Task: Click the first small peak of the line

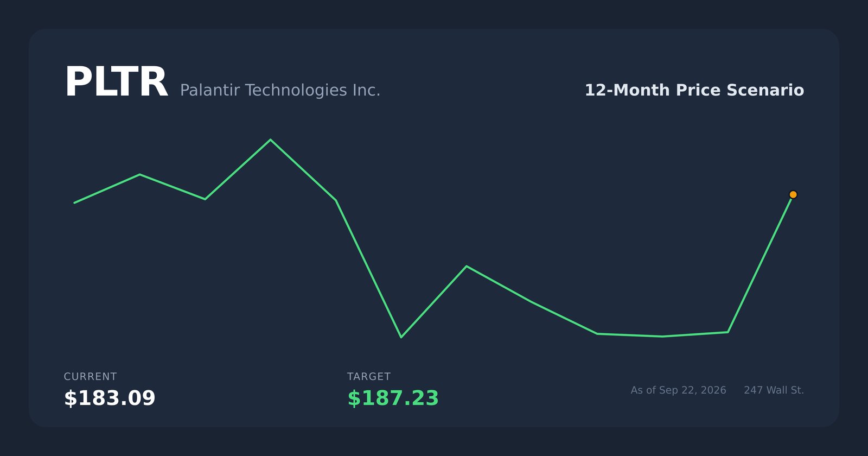Action: pos(140,174)
